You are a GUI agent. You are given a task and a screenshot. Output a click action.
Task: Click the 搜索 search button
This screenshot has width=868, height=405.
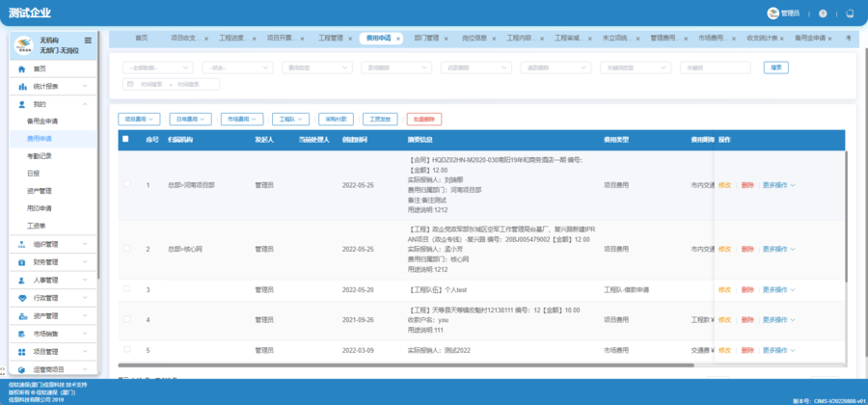pos(776,67)
